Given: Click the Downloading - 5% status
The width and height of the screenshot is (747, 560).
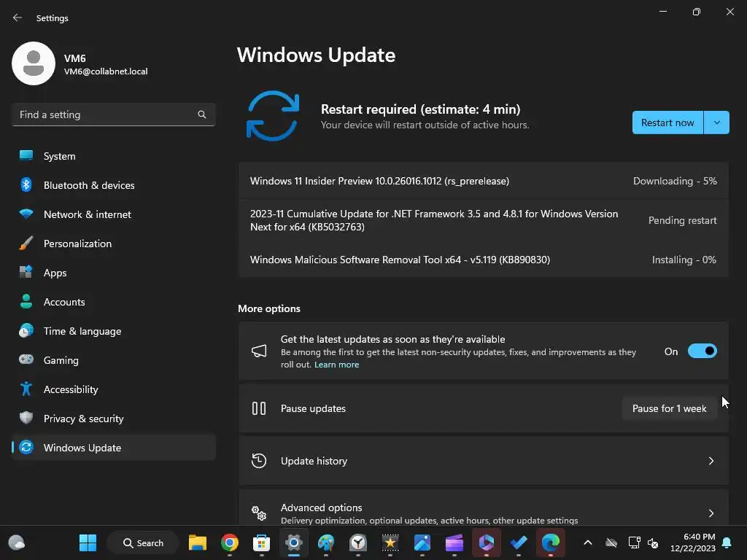Looking at the screenshot, I should tap(675, 181).
